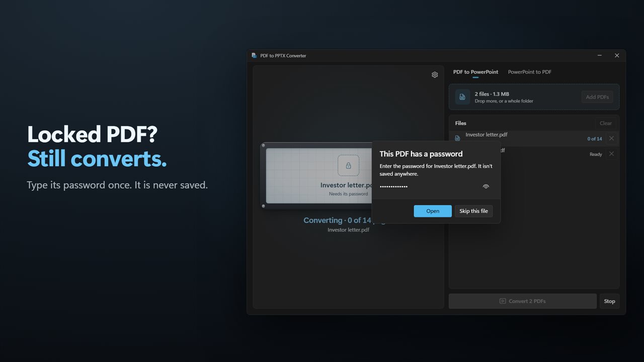Click the padlock icon on the preview card
This screenshot has height=362, width=644.
(348, 165)
